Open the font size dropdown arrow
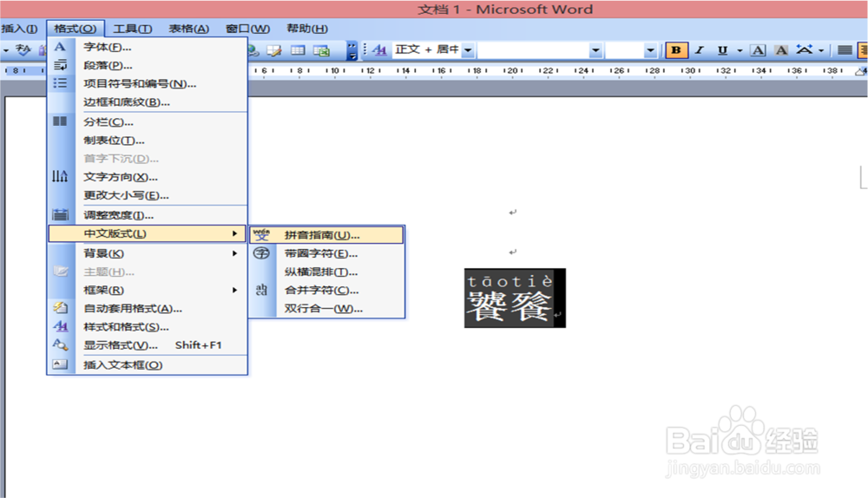The width and height of the screenshot is (868, 498). click(650, 50)
